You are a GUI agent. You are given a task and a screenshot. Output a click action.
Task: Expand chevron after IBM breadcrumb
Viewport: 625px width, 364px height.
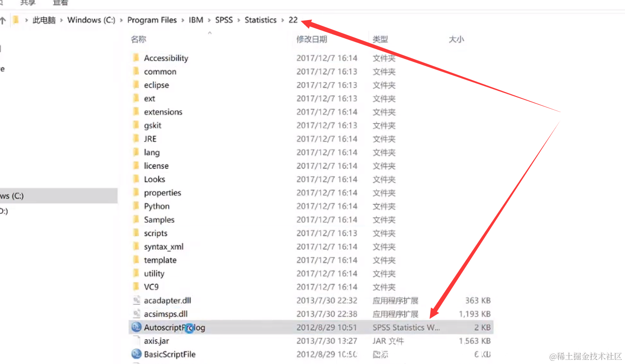point(209,20)
